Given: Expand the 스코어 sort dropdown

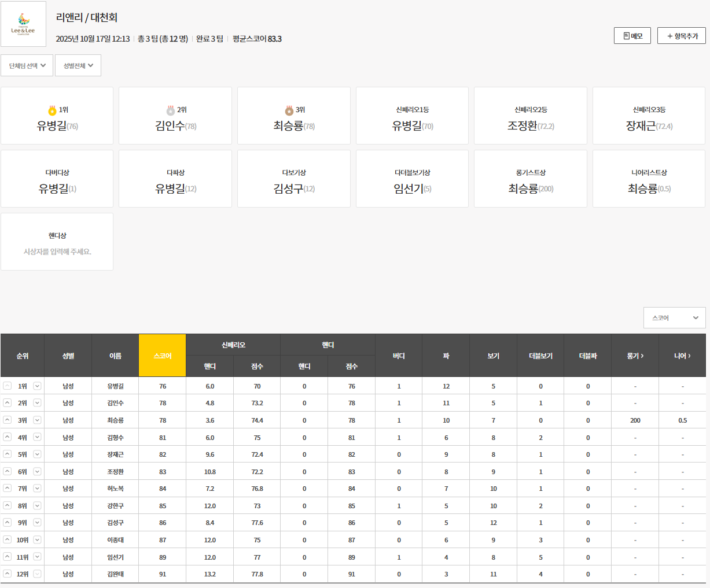Looking at the screenshot, I should coord(675,317).
